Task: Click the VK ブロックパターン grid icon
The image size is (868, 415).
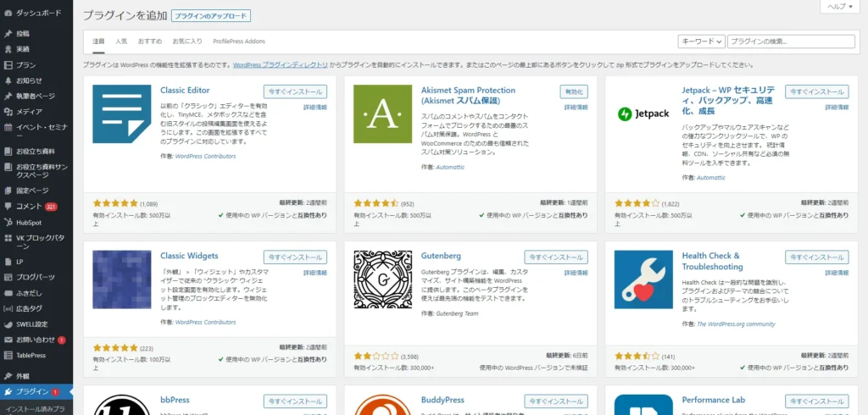Action: pos(8,238)
